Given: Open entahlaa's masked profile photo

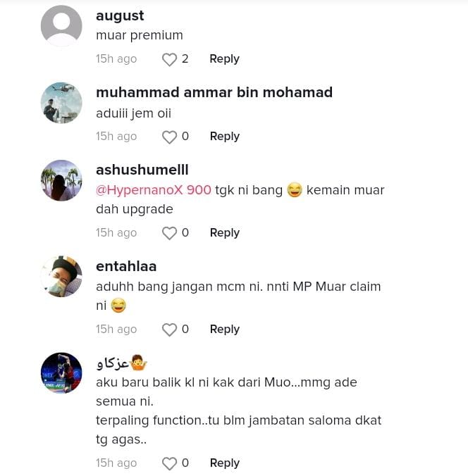Looking at the screenshot, I should (61, 277).
